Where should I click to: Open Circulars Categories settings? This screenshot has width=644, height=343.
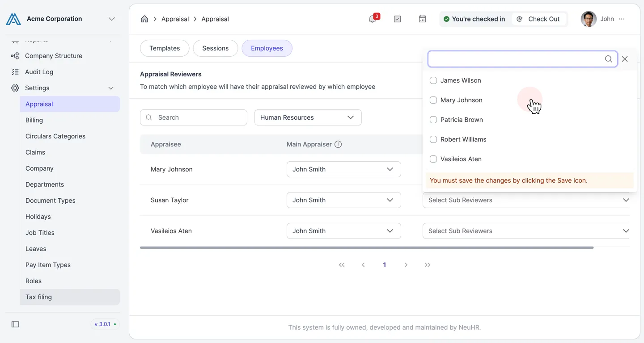(70, 136)
